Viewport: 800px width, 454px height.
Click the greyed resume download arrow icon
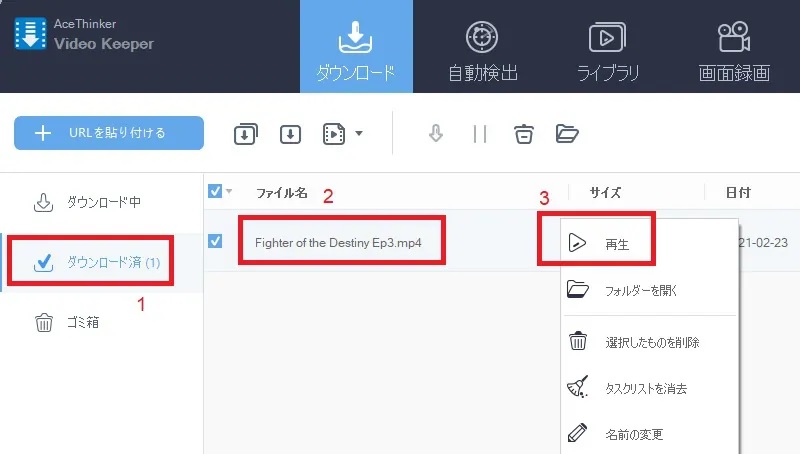(436, 134)
